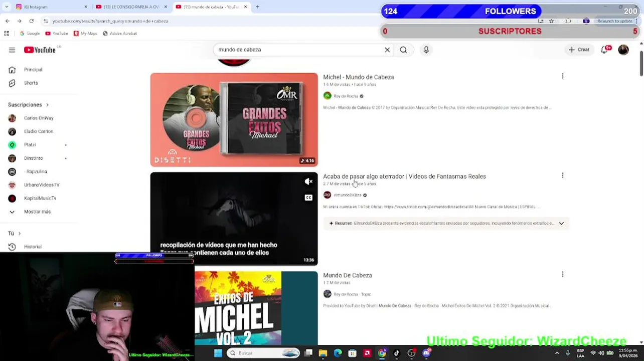Viewport: 644px width, 361px height.
Task: Go back in browser history
Action: [x=7, y=21]
